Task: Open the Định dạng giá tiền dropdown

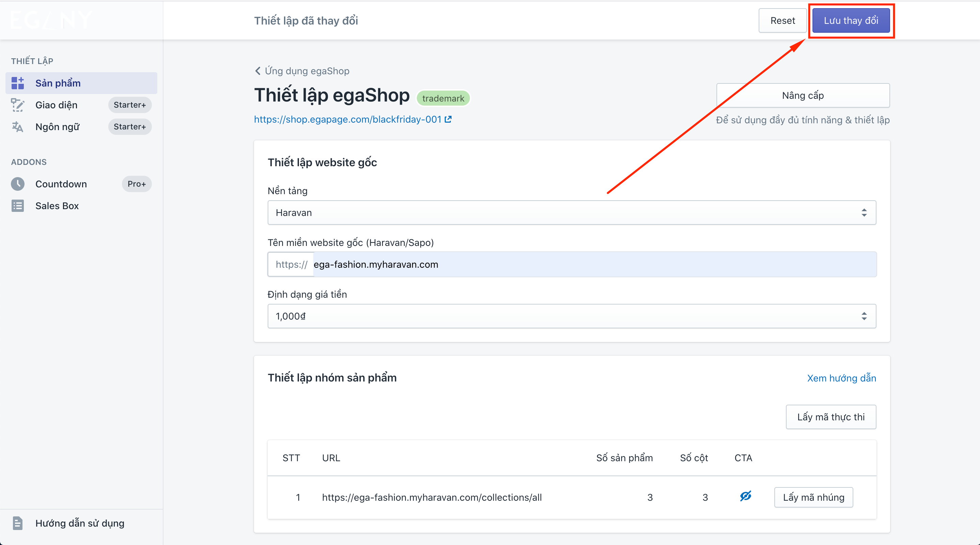Action: click(571, 316)
